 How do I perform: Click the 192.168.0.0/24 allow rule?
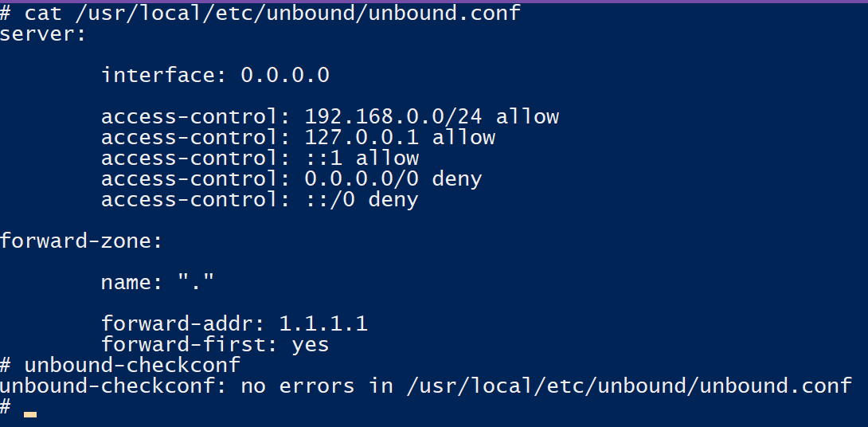330,117
